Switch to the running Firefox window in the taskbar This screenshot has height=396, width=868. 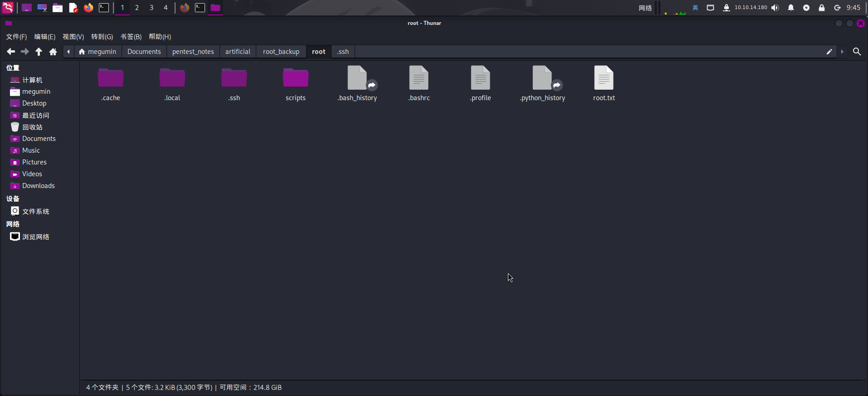click(x=185, y=8)
